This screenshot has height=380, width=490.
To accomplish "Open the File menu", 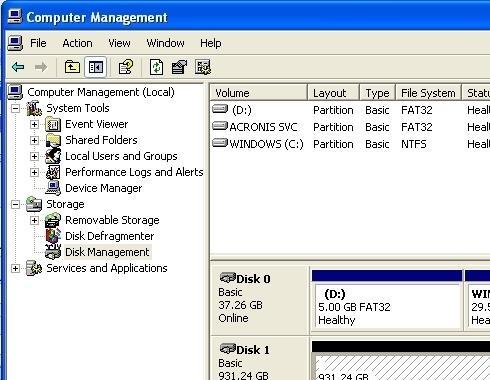I will tap(38, 43).
